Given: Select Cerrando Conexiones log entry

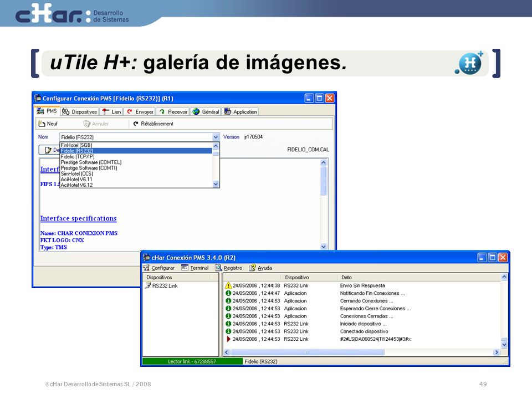Looking at the screenshot, I should [x=366, y=301].
